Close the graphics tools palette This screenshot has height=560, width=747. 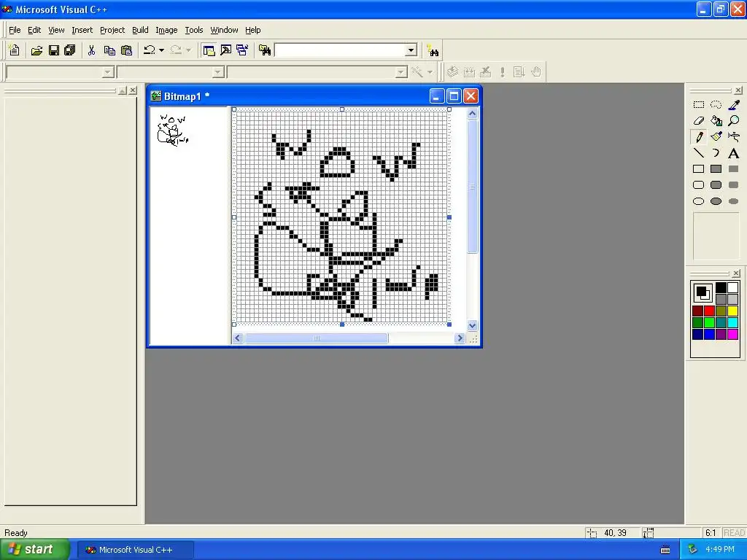[x=738, y=90]
